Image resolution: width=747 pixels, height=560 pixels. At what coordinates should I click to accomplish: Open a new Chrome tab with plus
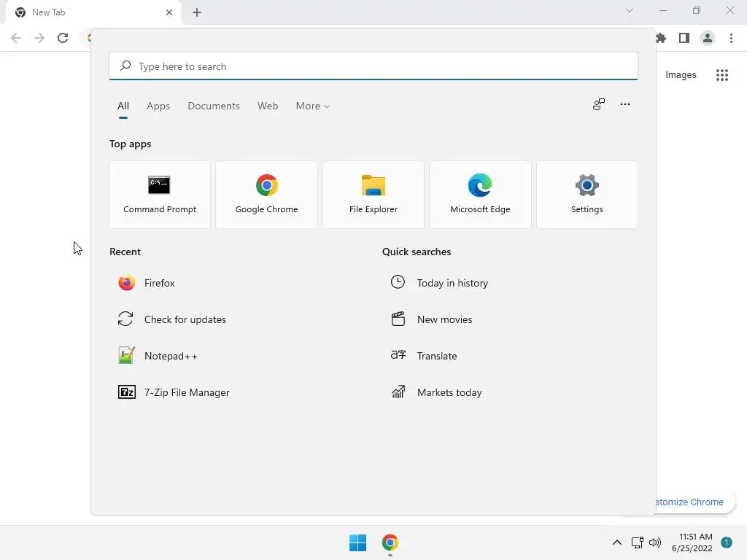click(197, 12)
